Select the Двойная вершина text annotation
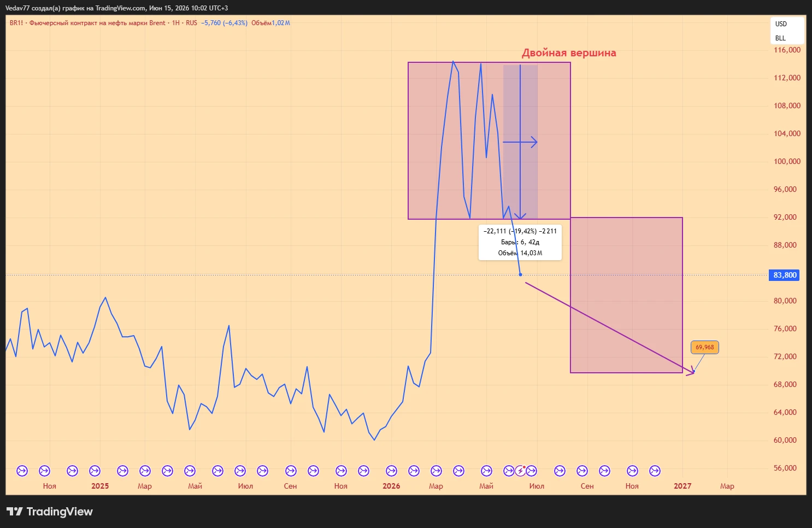Image resolution: width=812 pixels, height=528 pixels. [569, 53]
